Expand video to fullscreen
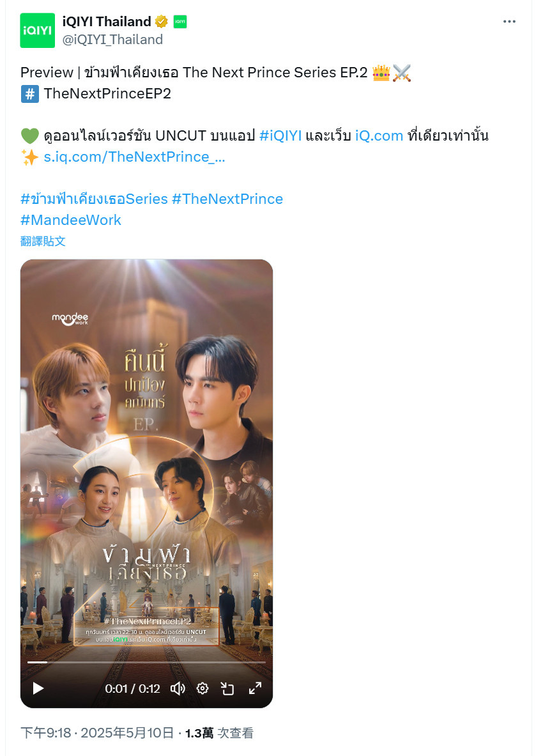536x756 pixels. 255,688
